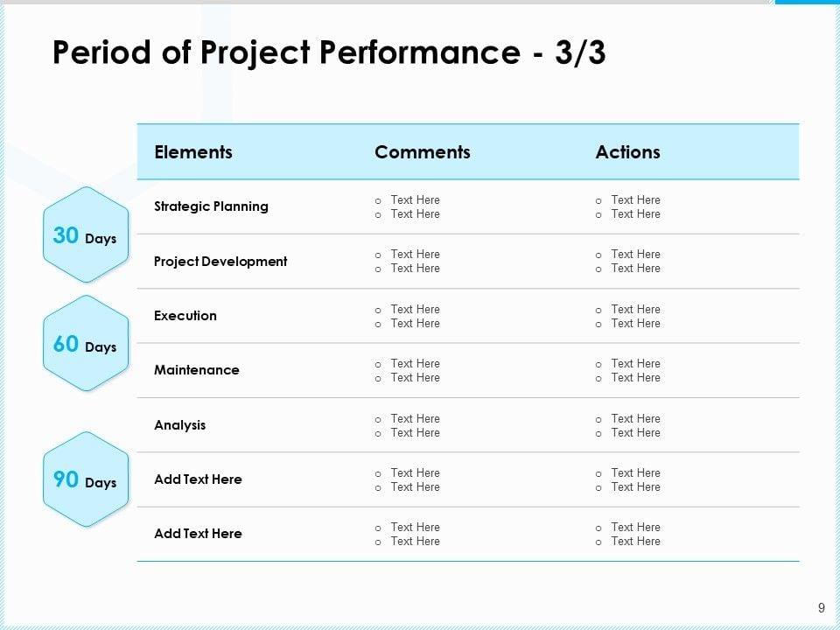Click the Elements column header
Viewport: 840px width, 630px height.
[193, 152]
